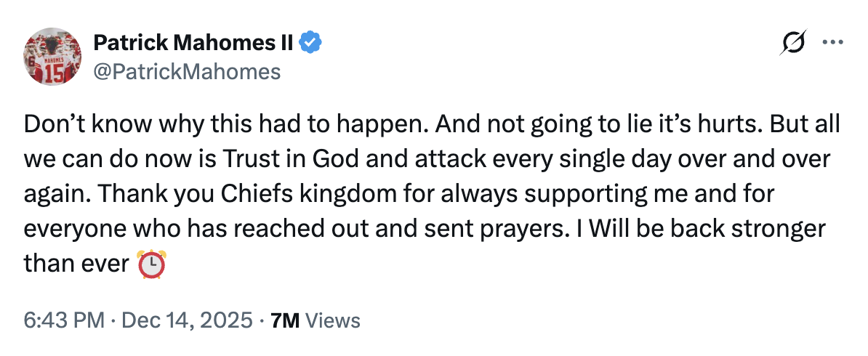This screenshot has width=868, height=356.
Task: Click the blue verified badge
Action: tap(310, 43)
